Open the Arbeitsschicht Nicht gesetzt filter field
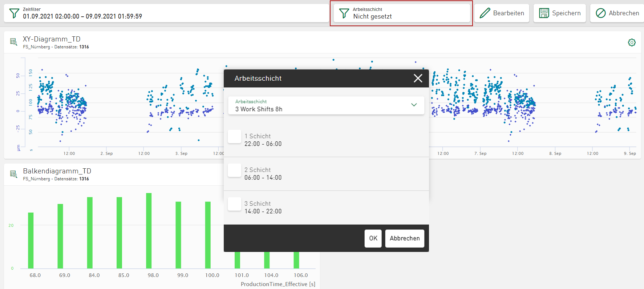The width and height of the screenshot is (644, 289). (402, 13)
